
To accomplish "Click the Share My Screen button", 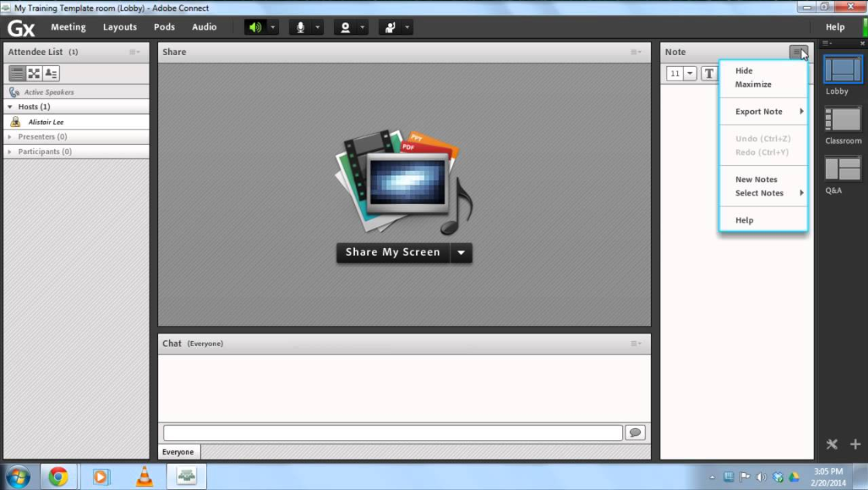I will [392, 253].
